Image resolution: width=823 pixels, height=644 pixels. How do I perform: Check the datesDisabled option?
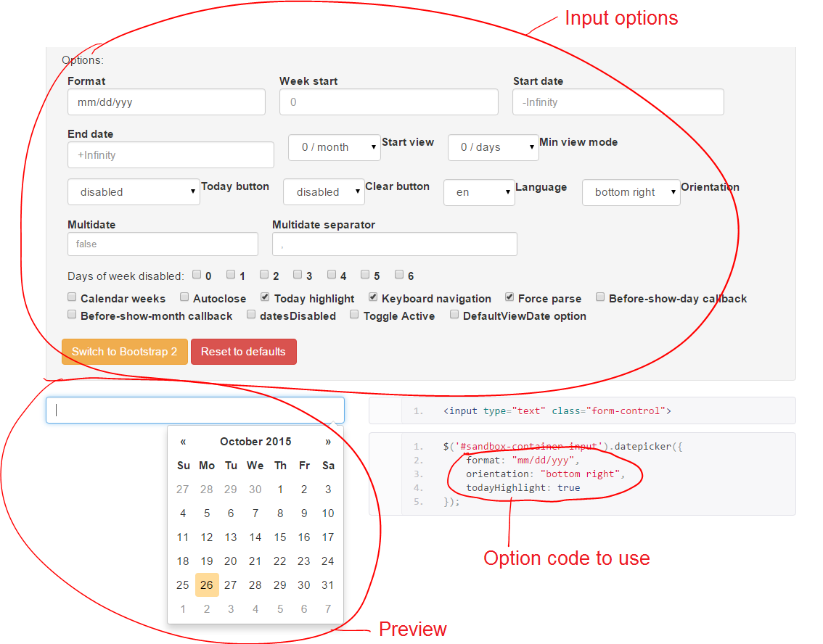[x=250, y=313]
